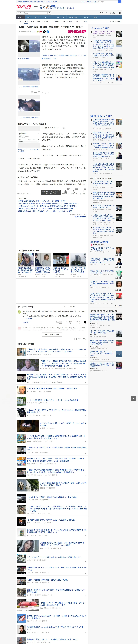Open the マイページ link
Viewport: 138px width, 644px height.
[x=103, y=13]
